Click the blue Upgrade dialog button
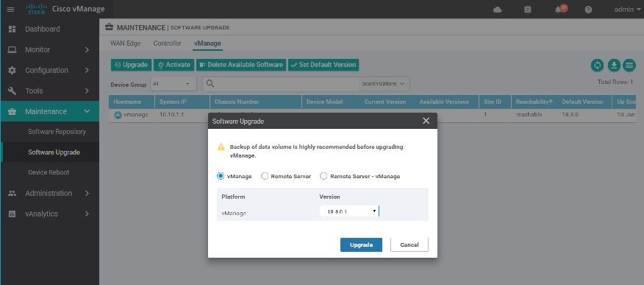The image size is (644, 285). [x=361, y=244]
